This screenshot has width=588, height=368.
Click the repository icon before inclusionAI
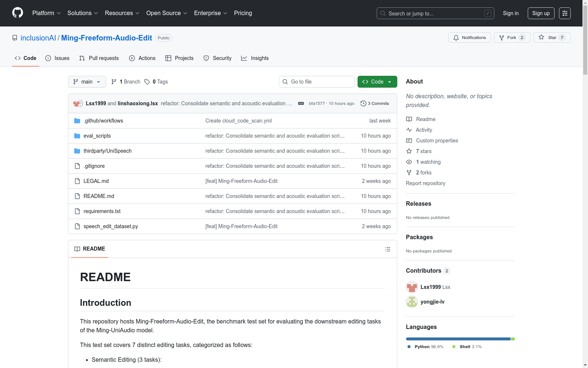[x=15, y=38]
